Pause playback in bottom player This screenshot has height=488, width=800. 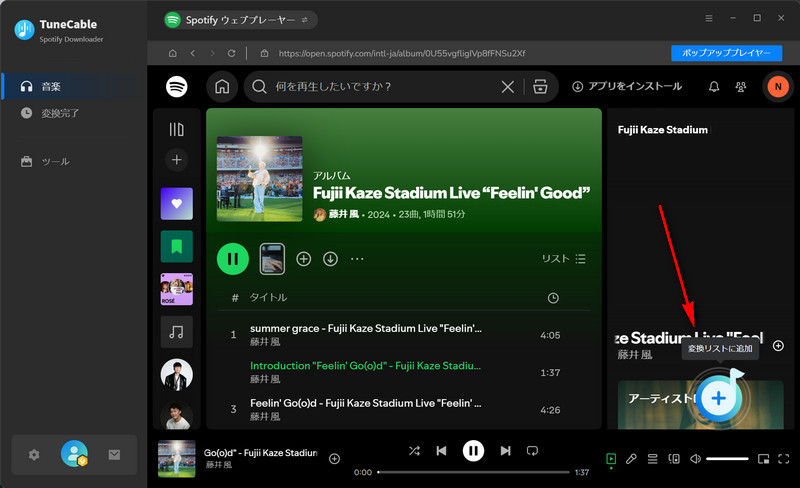tap(473, 451)
